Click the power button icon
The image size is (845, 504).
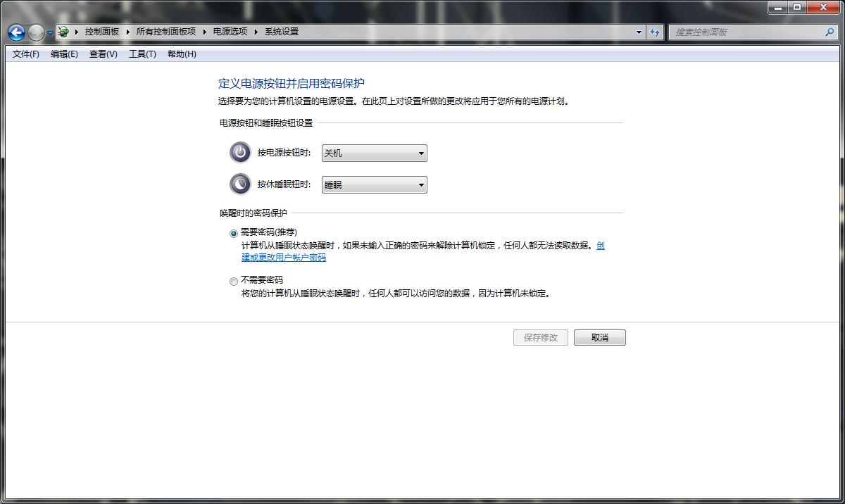click(x=240, y=152)
